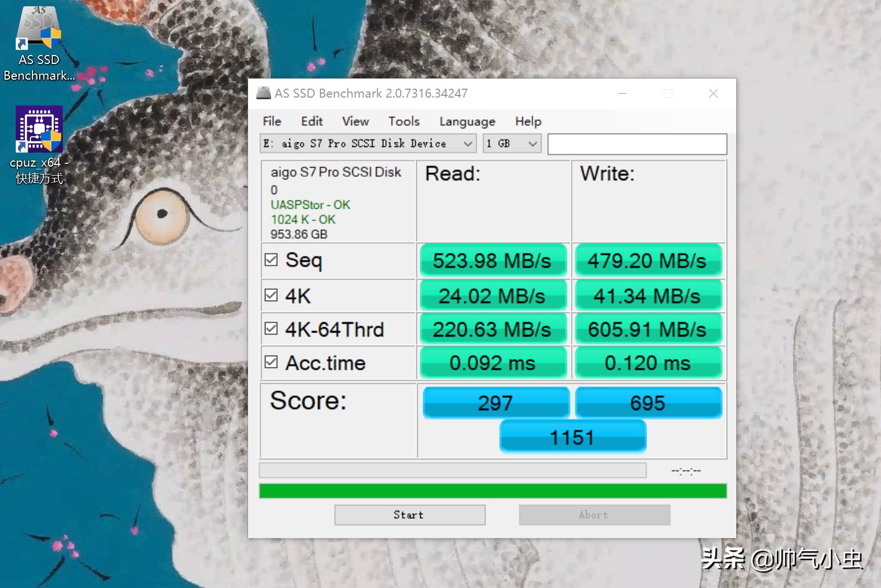Uncheck the Seq test checkbox
This screenshot has height=588, width=881.
tap(271, 260)
